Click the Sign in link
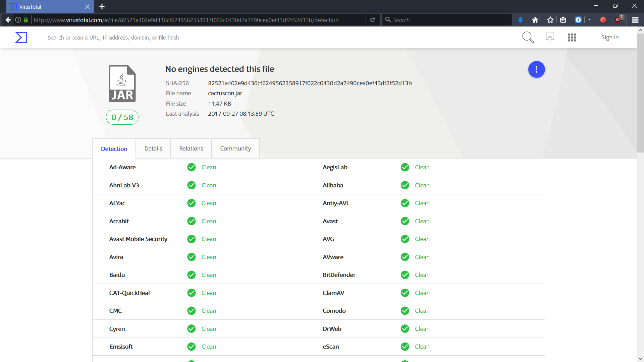 click(x=610, y=38)
